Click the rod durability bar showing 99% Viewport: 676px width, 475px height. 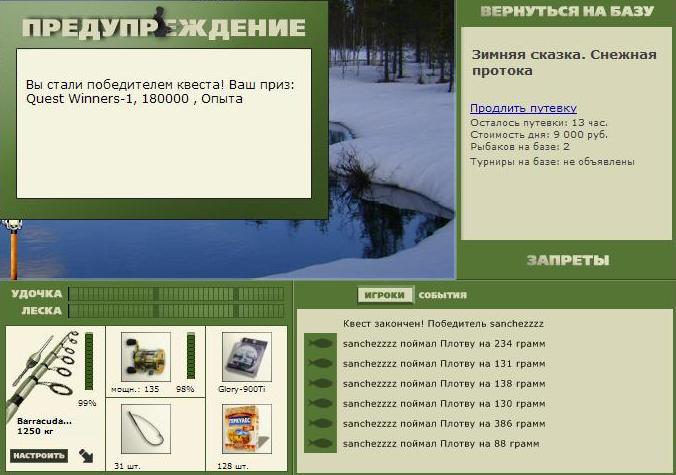click(x=89, y=361)
